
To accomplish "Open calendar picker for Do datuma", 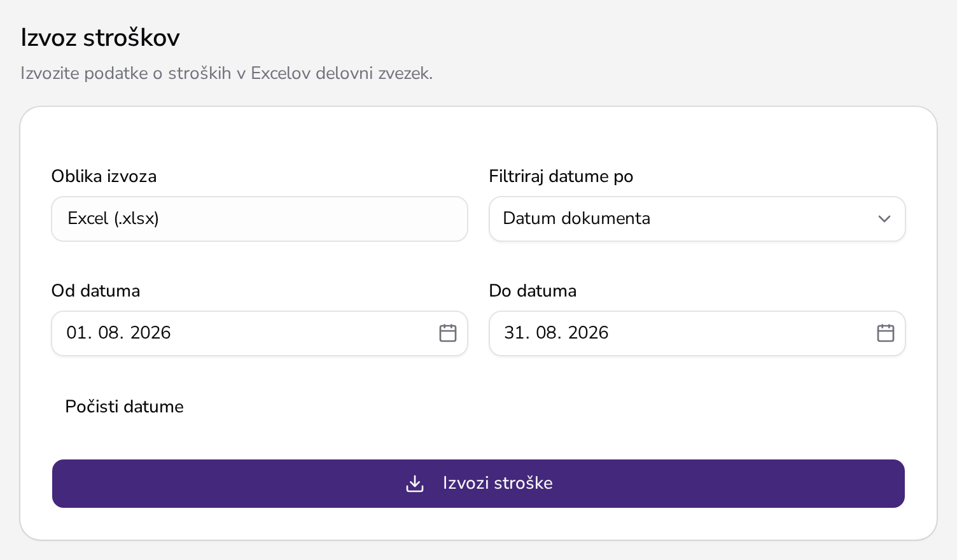I will pyautogui.click(x=886, y=333).
